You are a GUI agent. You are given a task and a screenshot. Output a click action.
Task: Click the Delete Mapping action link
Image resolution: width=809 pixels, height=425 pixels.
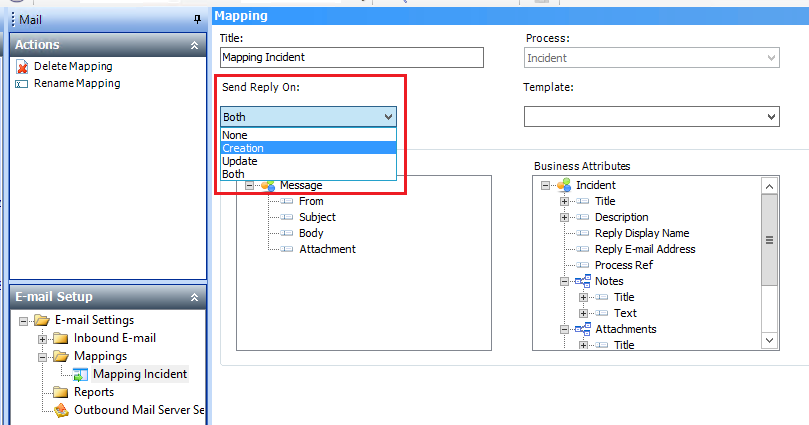[x=73, y=67]
